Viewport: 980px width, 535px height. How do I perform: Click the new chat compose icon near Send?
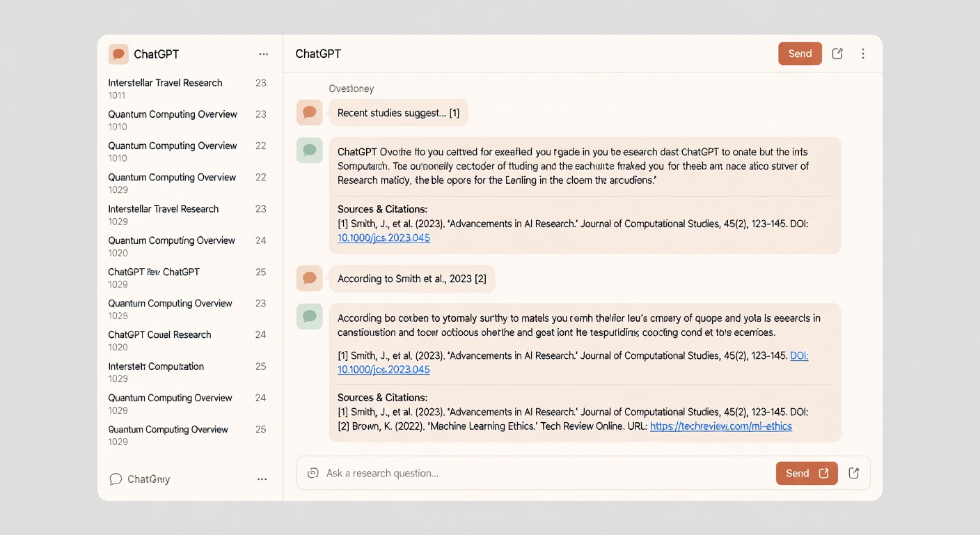[x=837, y=53]
